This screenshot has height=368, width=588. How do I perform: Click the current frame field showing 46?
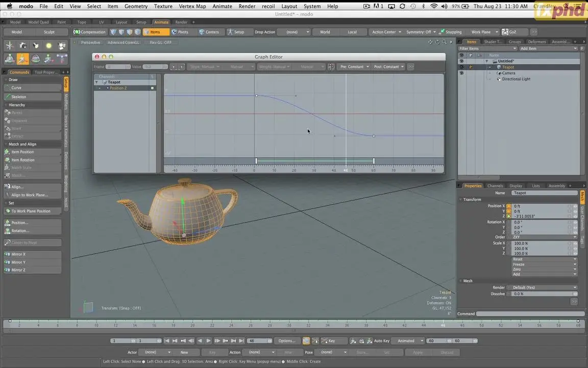259,341
